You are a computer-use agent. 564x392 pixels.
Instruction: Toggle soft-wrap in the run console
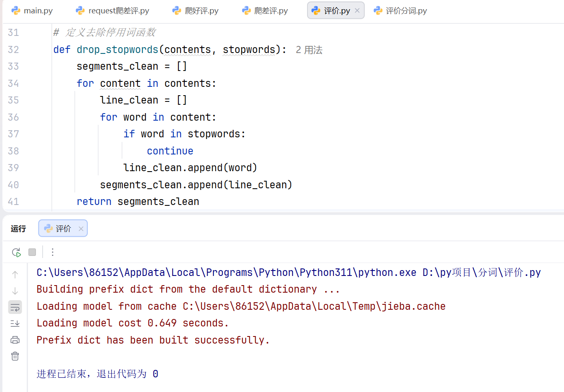tap(15, 307)
